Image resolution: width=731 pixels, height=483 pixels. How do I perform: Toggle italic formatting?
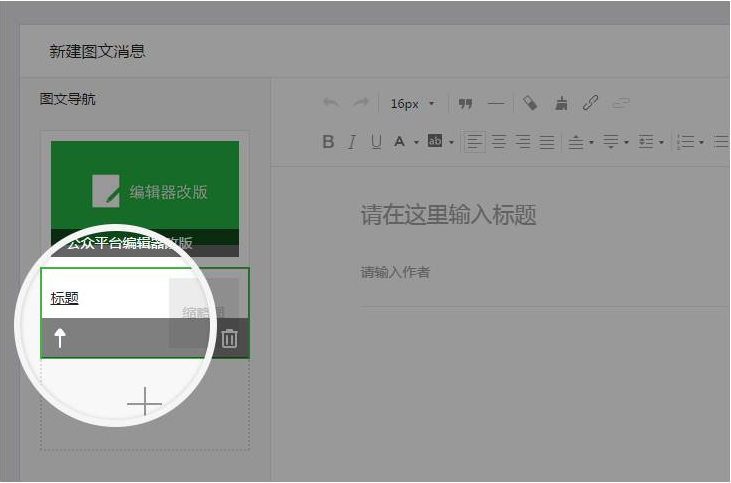(352, 142)
